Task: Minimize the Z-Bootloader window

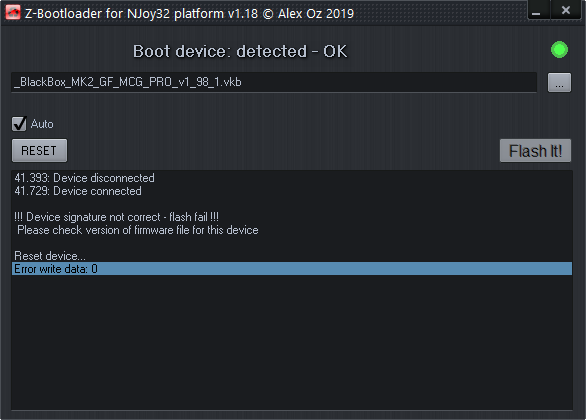Action: point(537,10)
